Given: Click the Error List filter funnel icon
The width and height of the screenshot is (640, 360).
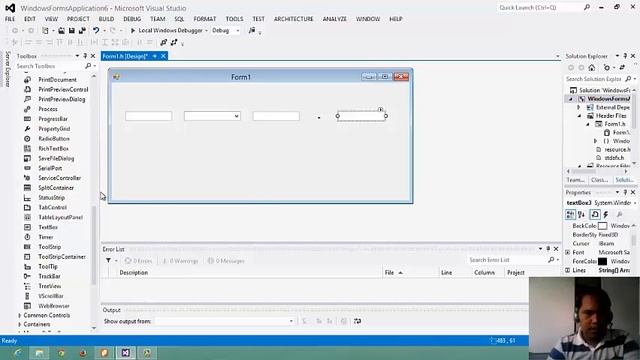Looking at the screenshot, I should (109, 260).
